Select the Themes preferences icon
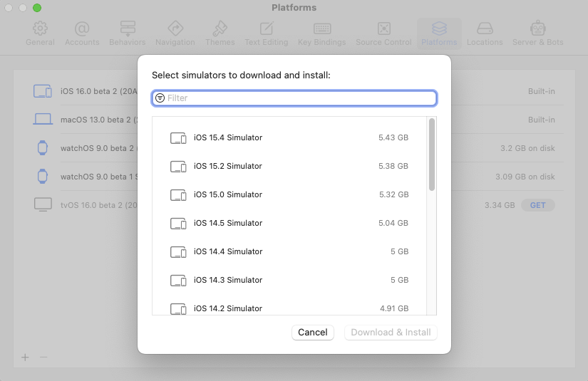 (220, 33)
